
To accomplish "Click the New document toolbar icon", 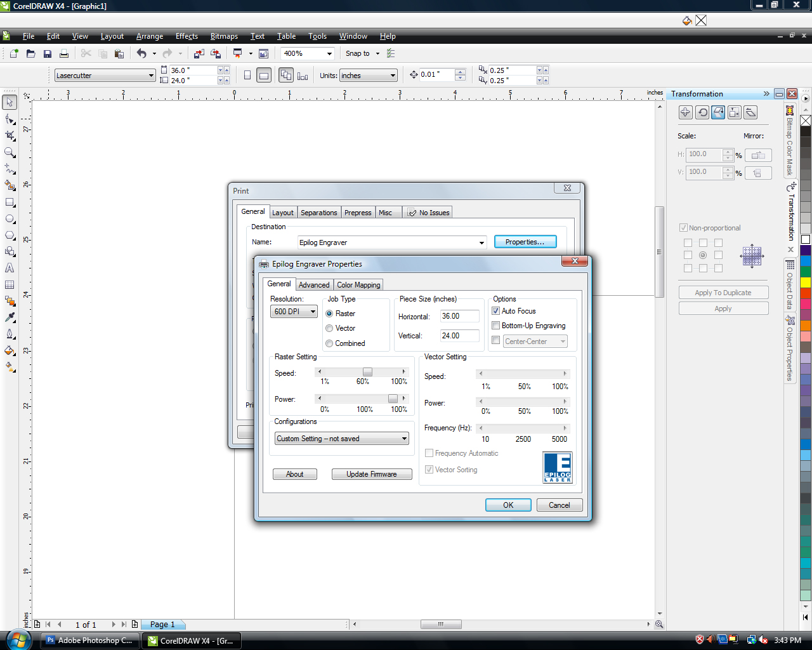I will [x=14, y=53].
